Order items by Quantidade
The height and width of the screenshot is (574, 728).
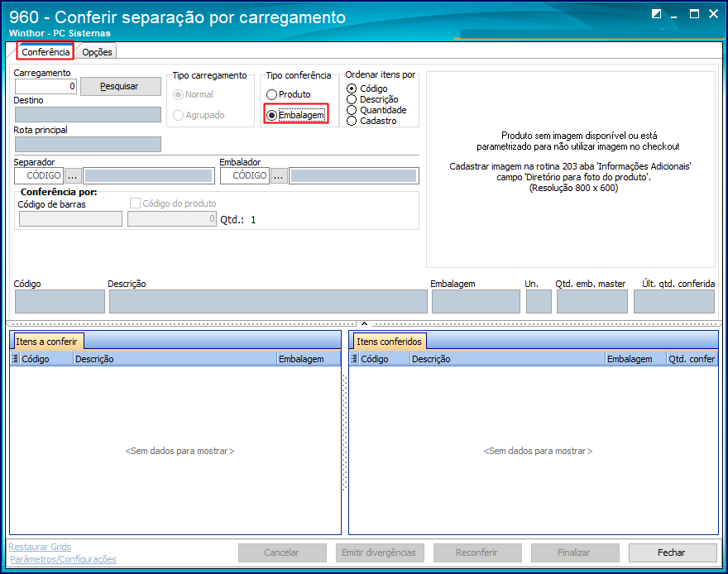click(x=377, y=110)
